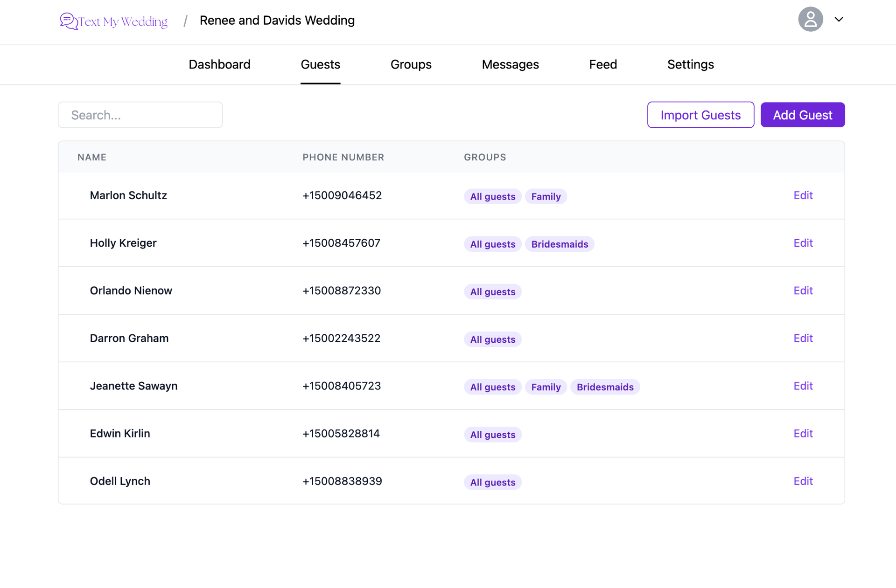This screenshot has width=896, height=588.
Task: Click Jeanette Sawayn's Bridesmaids group tag
Action: tap(605, 387)
